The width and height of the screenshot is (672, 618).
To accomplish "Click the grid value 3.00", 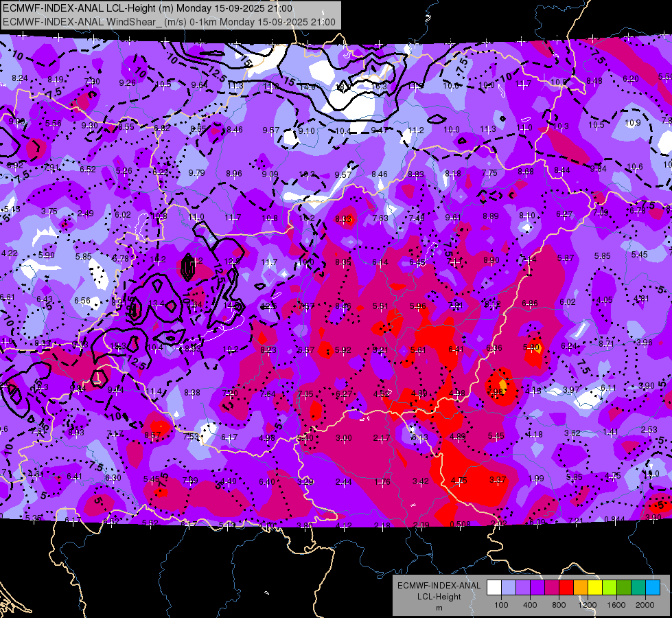I will tap(344, 438).
